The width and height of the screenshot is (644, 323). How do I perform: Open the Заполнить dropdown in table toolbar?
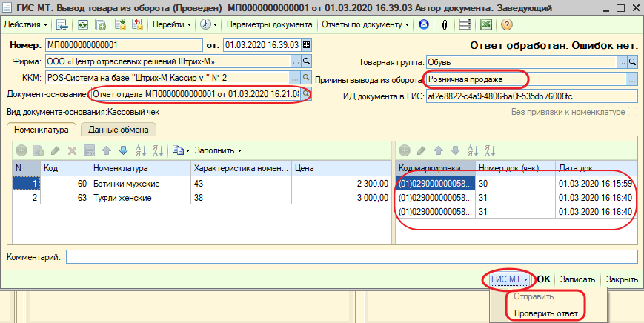pos(219,150)
